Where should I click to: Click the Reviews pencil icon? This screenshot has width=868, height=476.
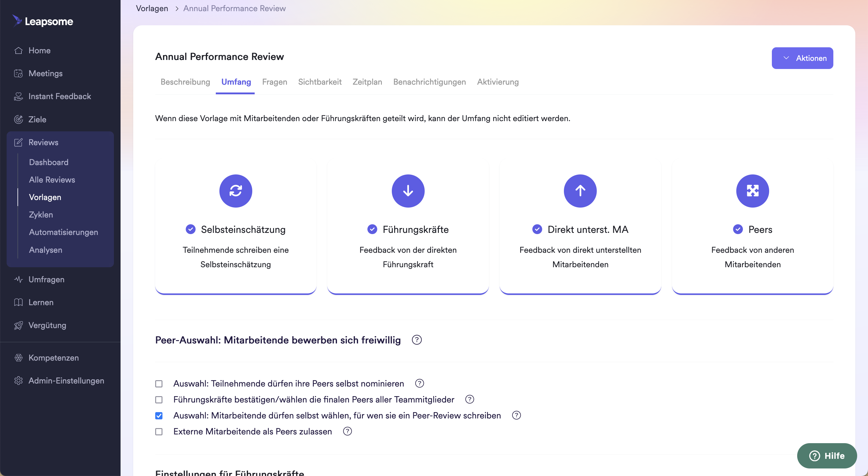click(18, 142)
